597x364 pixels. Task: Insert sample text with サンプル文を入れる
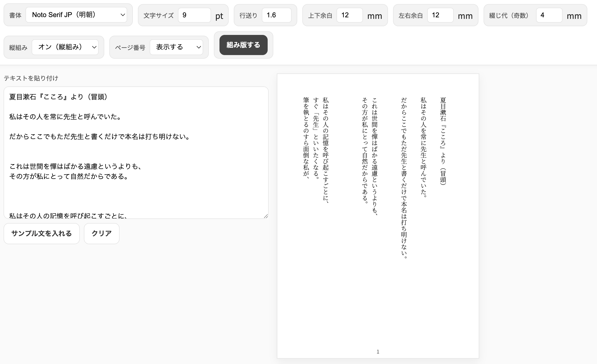pyautogui.click(x=41, y=233)
